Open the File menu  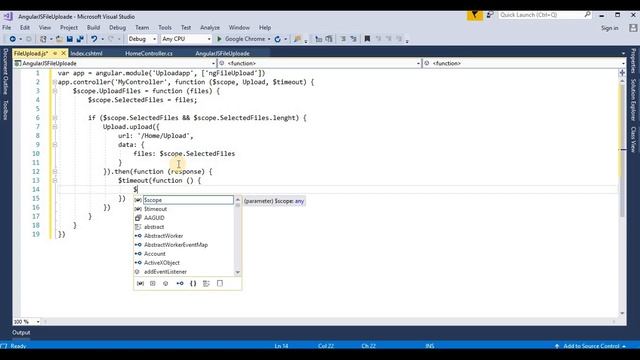pyautogui.click(x=7, y=28)
